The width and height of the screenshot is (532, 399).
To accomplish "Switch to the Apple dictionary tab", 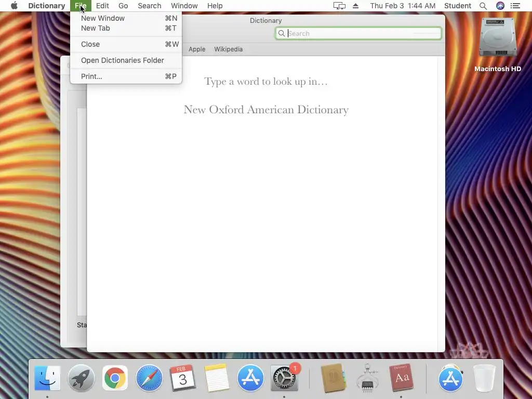I will click(197, 49).
